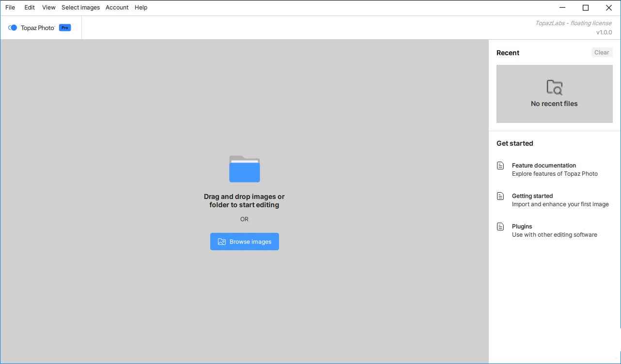Click the document icon beside Feature documentation

[500, 165]
